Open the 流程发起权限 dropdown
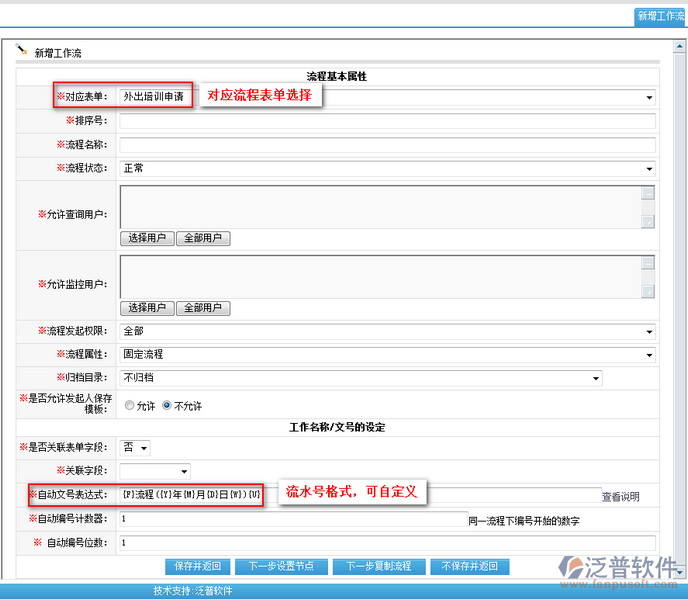The height and width of the screenshot is (600, 688). point(387,331)
